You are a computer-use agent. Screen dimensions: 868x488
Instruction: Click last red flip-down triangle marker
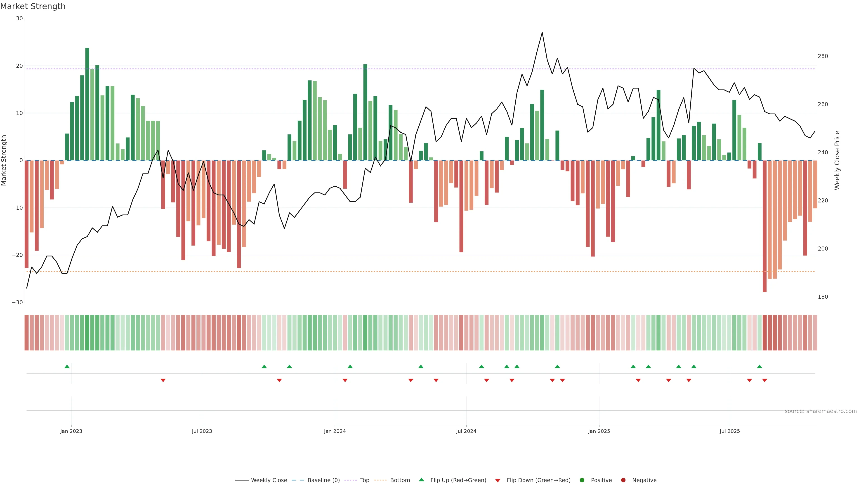[764, 380]
